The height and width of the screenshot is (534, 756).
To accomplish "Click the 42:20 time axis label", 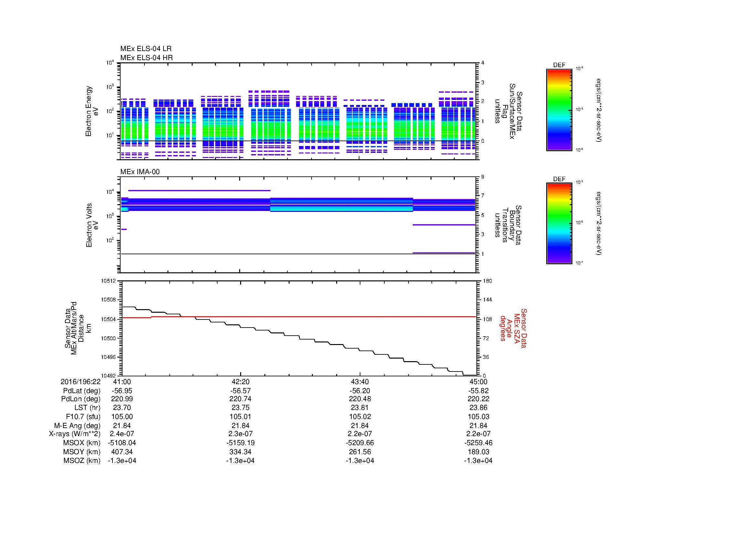I will tap(240, 382).
